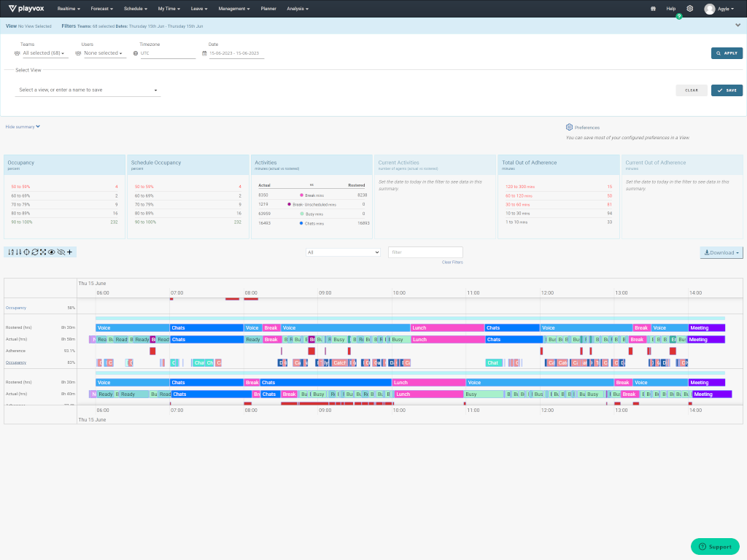Screen dimensions: 747x560
Task: Click the pink Lunch block in first roster
Action: (x=447, y=328)
